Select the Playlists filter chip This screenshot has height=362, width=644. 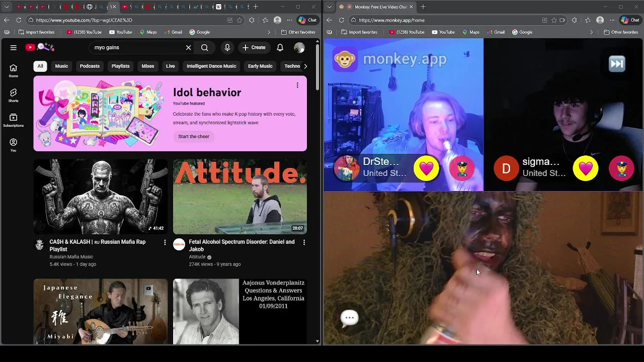coord(120,66)
